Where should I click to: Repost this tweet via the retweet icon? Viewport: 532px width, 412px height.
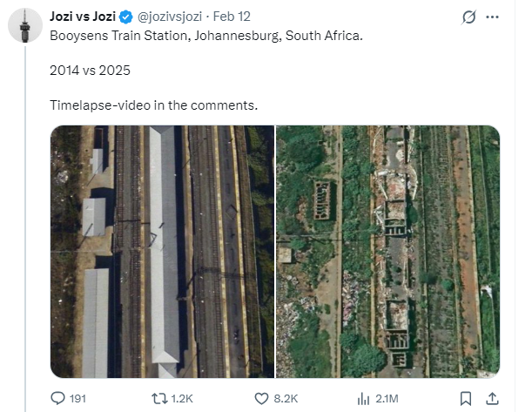point(159,398)
